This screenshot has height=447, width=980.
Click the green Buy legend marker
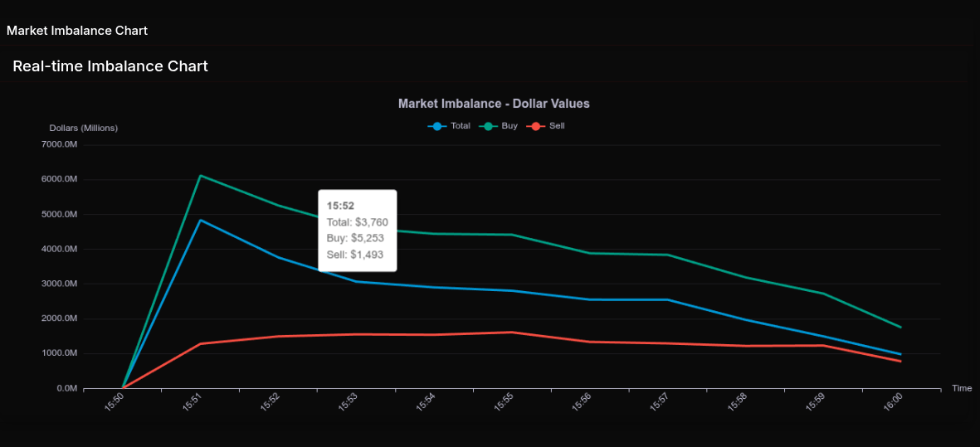pos(488,126)
